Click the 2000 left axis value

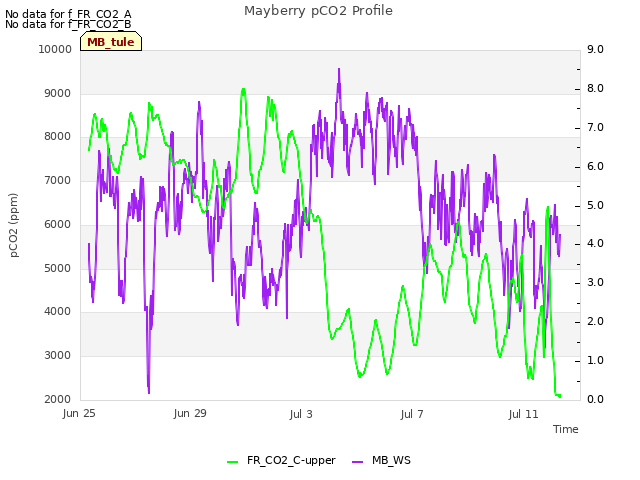coord(58,400)
